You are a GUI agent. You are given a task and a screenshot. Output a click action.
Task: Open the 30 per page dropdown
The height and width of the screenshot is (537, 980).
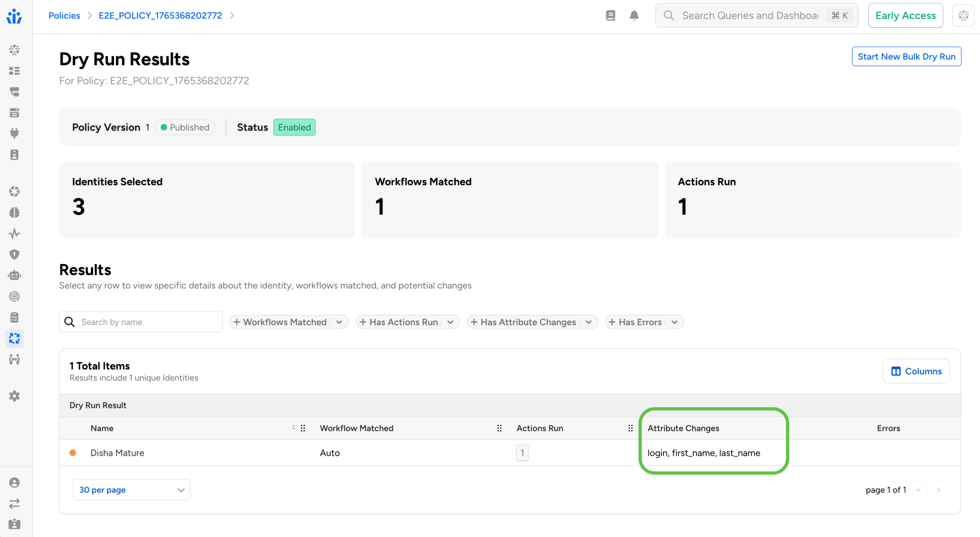pyautogui.click(x=131, y=490)
